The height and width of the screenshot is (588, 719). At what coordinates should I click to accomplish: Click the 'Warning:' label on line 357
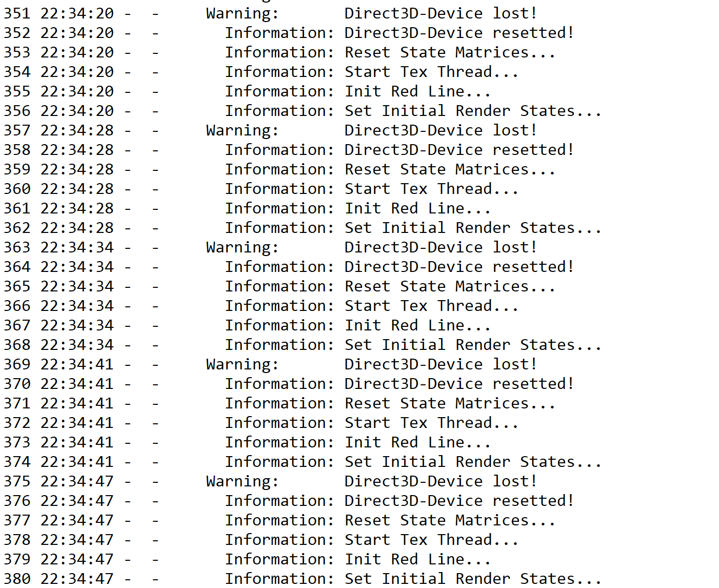[242, 130]
